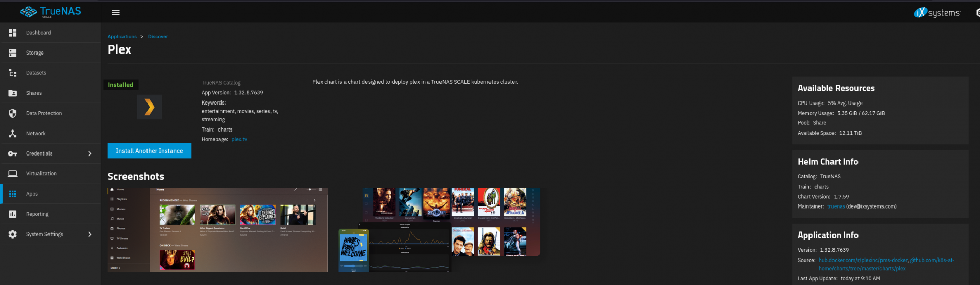The width and height of the screenshot is (980, 285).
Task: Click the Shares folder icon
Action: 13,93
